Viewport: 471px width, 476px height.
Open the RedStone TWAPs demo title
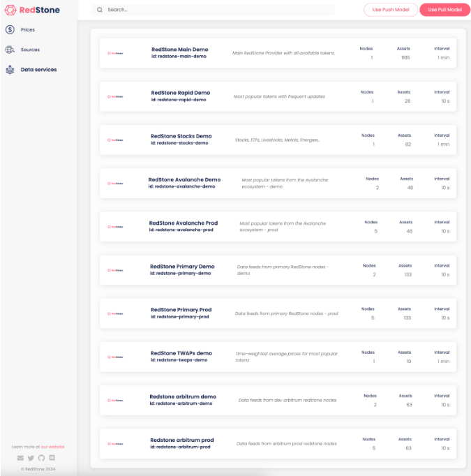coord(181,353)
